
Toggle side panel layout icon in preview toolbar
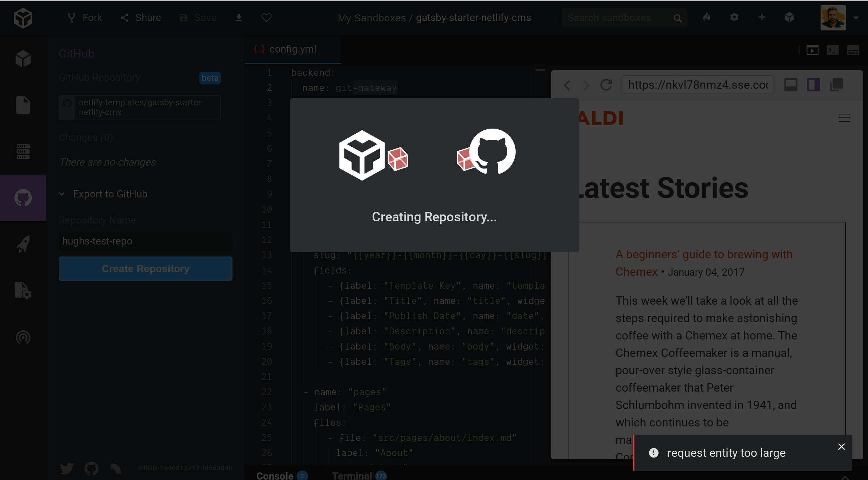[x=813, y=85]
